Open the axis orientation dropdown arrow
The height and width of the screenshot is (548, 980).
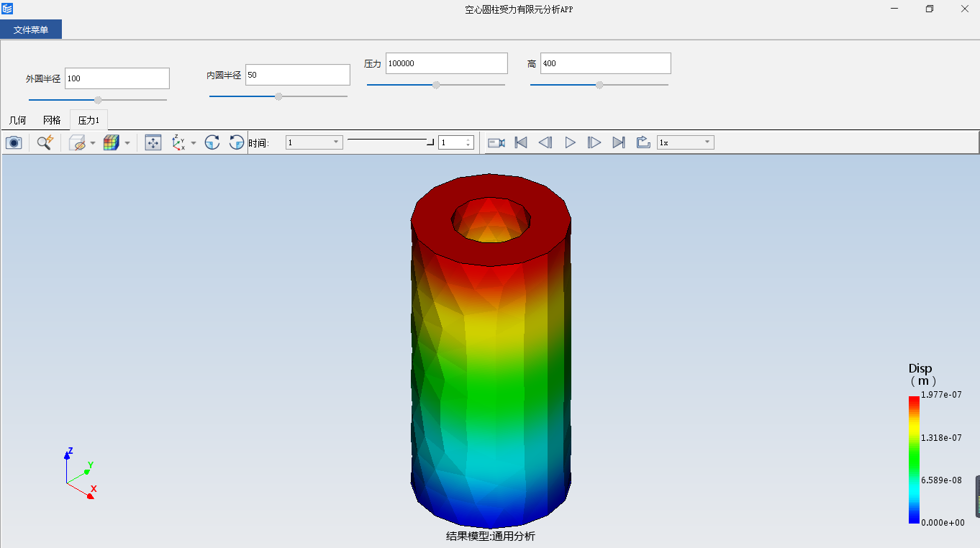194,143
